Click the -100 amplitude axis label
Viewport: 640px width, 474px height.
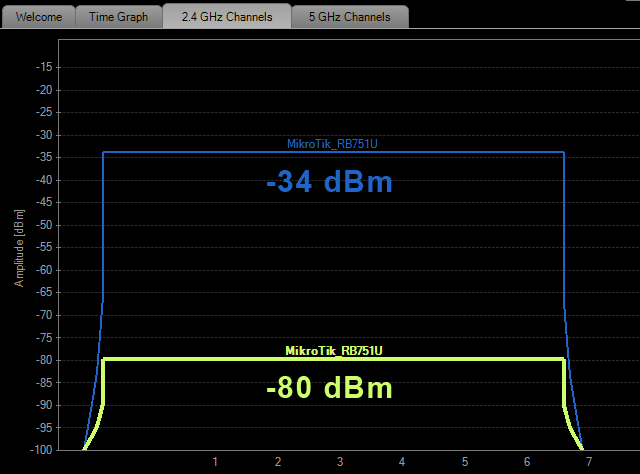pos(41,450)
